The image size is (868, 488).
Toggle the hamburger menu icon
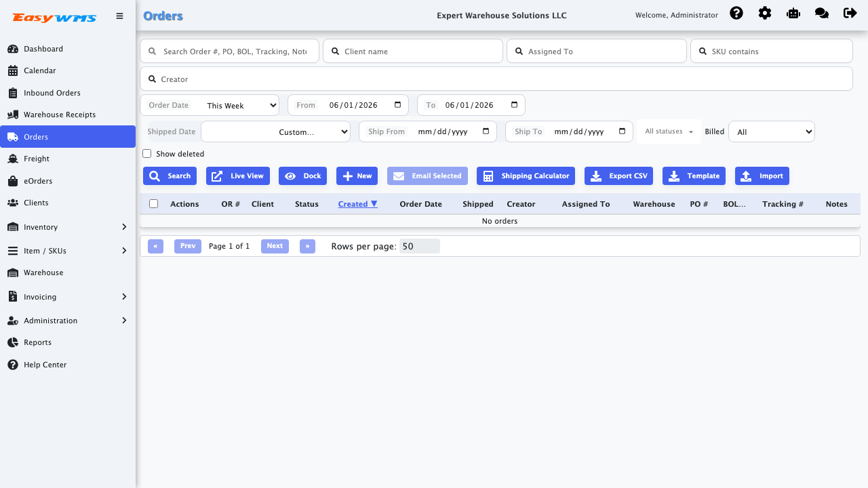click(119, 16)
